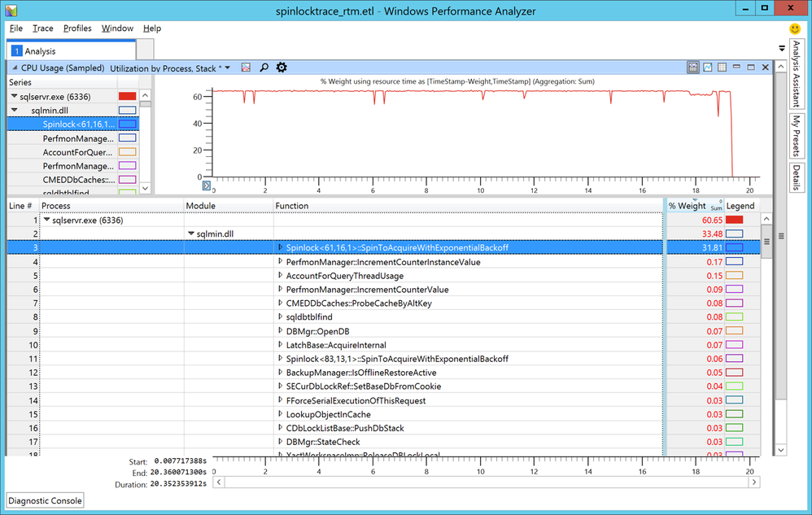Open the Help menu
This screenshot has width=812, height=515.
(151, 28)
